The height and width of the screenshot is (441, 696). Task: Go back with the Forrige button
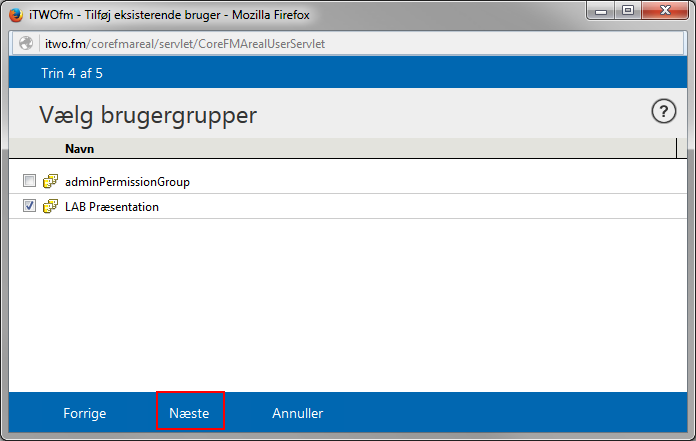pyautogui.click(x=84, y=413)
